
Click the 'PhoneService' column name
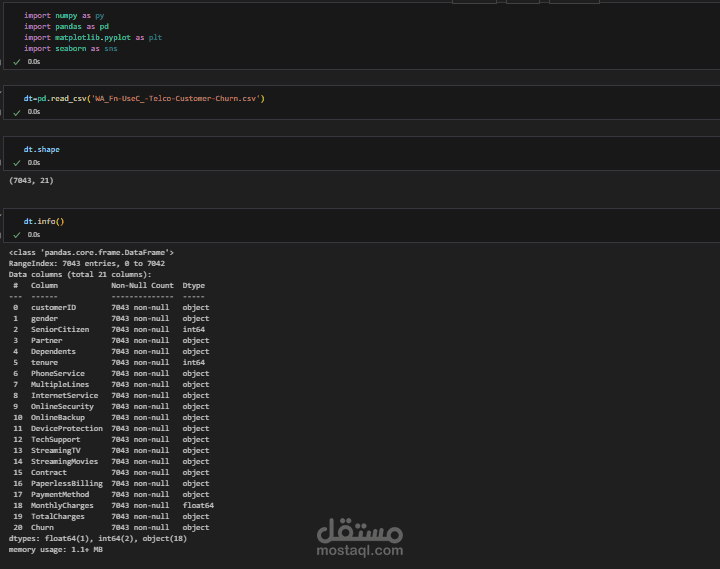58,374
